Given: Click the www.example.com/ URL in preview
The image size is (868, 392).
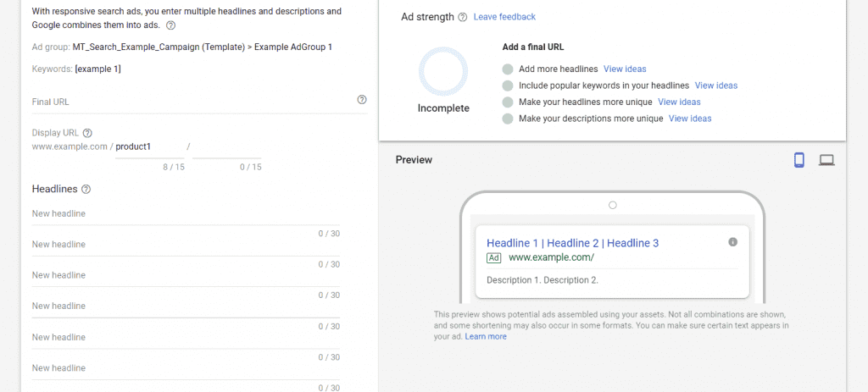Looking at the screenshot, I should tap(551, 257).
